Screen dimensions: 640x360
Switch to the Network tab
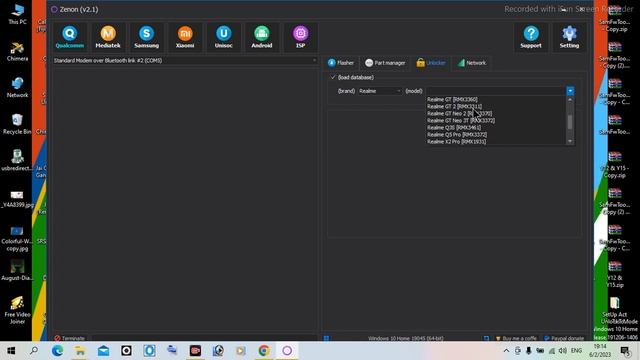472,63
